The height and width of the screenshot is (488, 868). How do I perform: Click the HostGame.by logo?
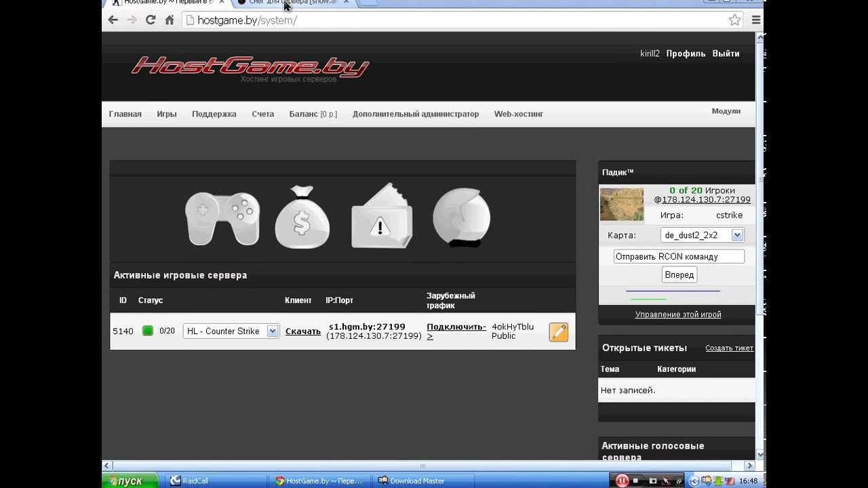click(250, 67)
